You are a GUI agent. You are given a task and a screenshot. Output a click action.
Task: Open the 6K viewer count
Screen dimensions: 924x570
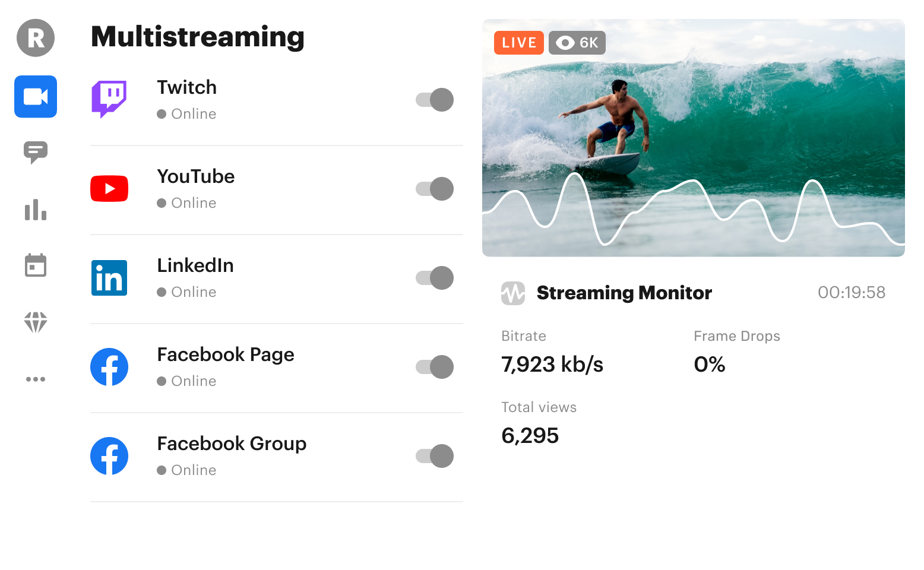pyautogui.click(x=577, y=42)
